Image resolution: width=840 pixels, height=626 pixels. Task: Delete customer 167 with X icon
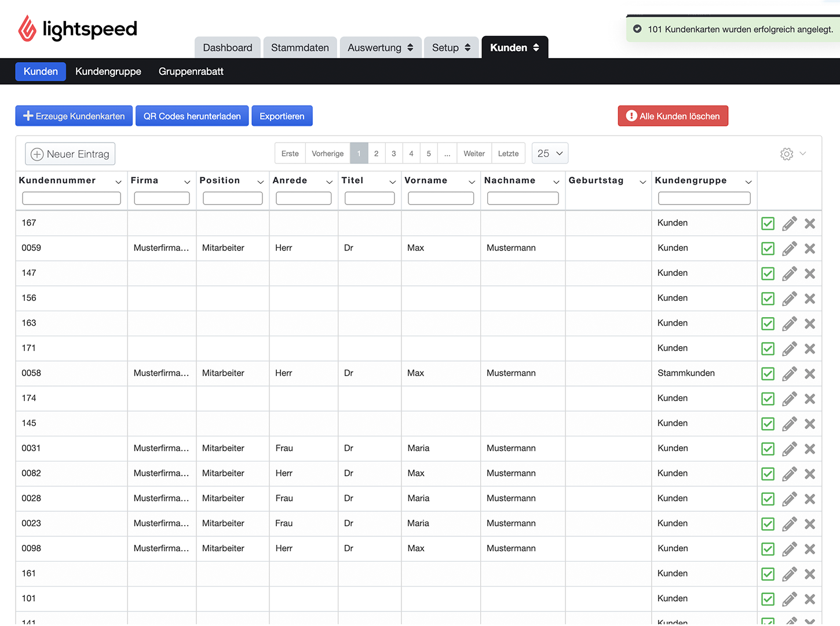coord(810,224)
